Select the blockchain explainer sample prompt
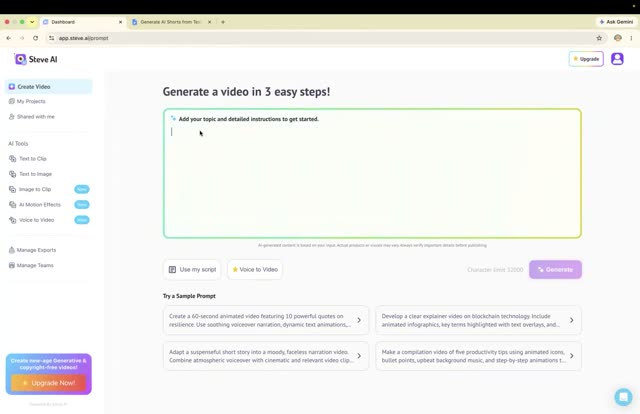This screenshot has width=640, height=414. (x=478, y=321)
